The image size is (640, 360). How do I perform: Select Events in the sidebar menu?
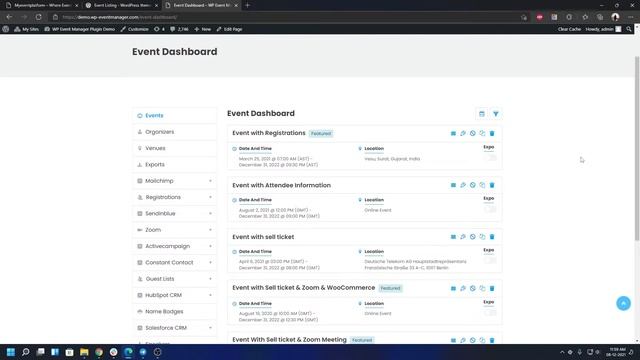tap(174, 116)
